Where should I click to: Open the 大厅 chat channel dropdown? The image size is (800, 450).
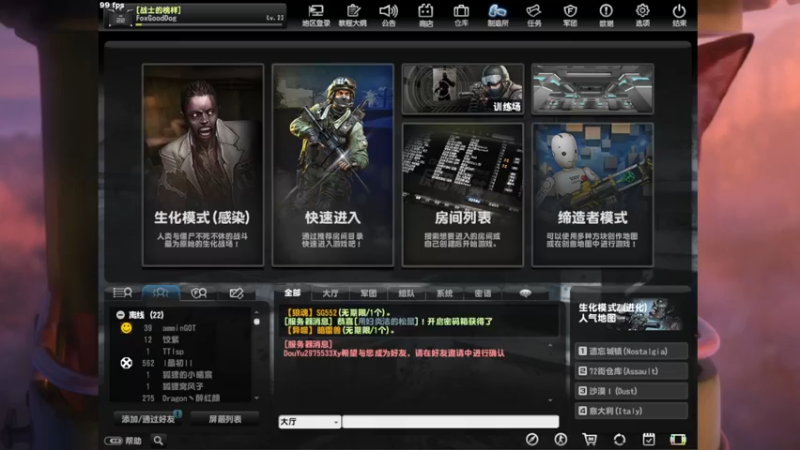[x=310, y=422]
